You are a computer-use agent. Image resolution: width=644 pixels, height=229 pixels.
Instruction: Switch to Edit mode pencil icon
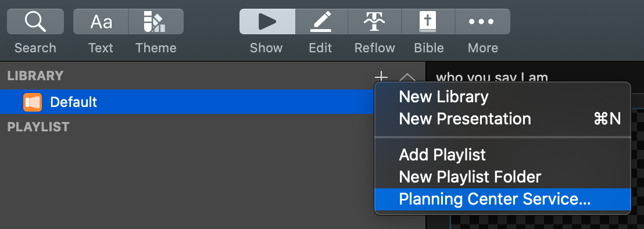tap(321, 22)
